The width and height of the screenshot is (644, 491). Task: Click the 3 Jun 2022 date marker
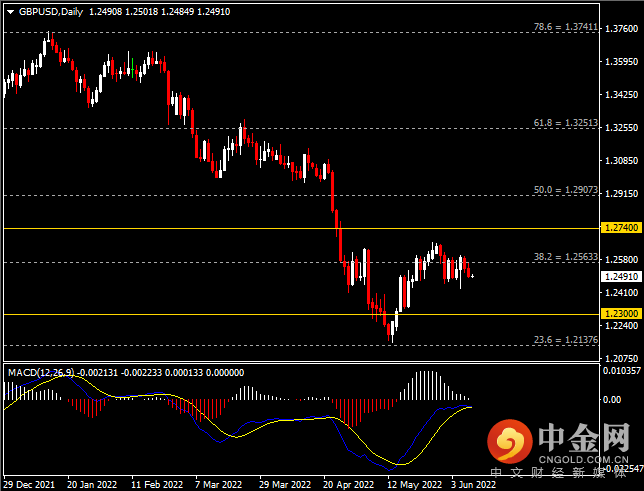(x=473, y=484)
